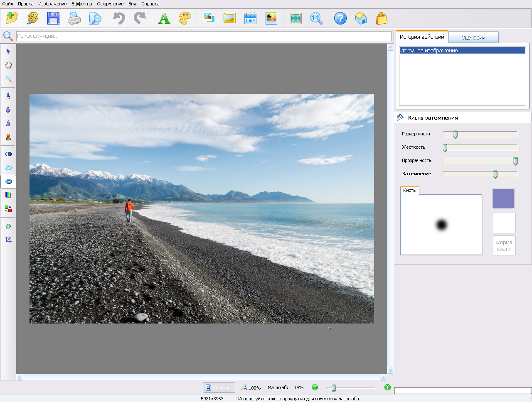Select the color replacement squares tool
The width and height of the screenshot is (532, 402).
click(8, 208)
